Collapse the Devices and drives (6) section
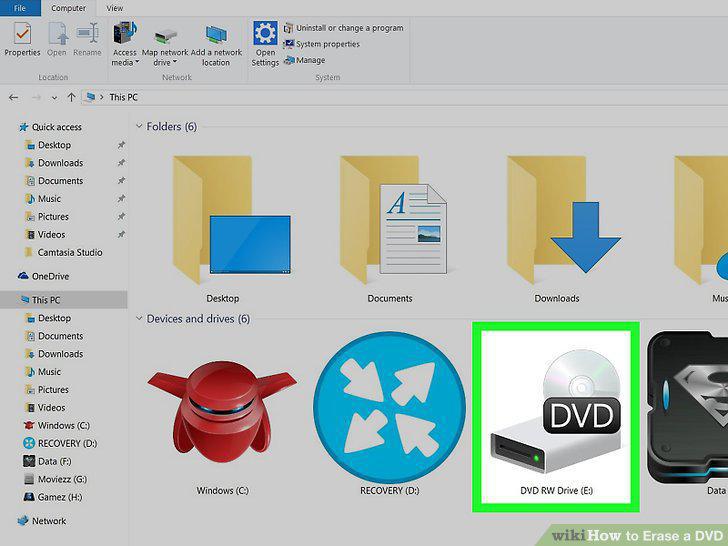 pyautogui.click(x=139, y=318)
